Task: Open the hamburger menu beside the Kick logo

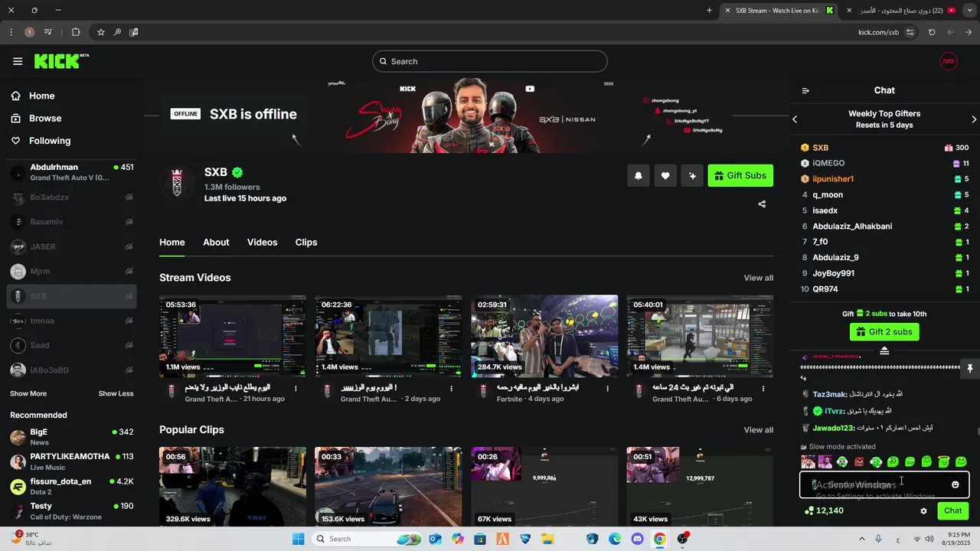Action: coord(18,61)
